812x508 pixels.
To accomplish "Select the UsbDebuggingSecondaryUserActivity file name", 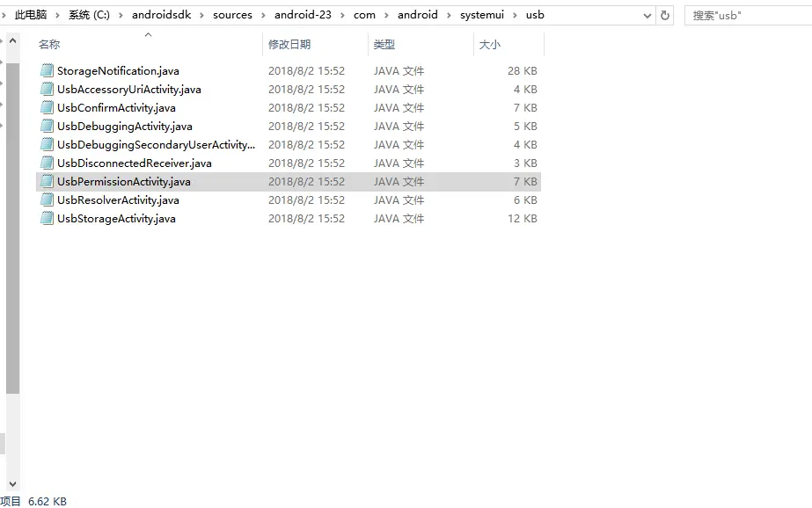I will click(x=156, y=144).
